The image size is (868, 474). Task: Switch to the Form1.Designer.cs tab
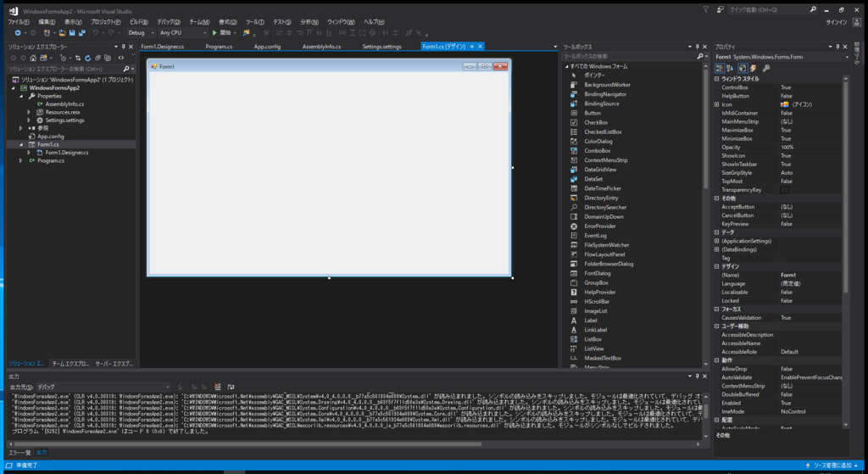[163, 47]
